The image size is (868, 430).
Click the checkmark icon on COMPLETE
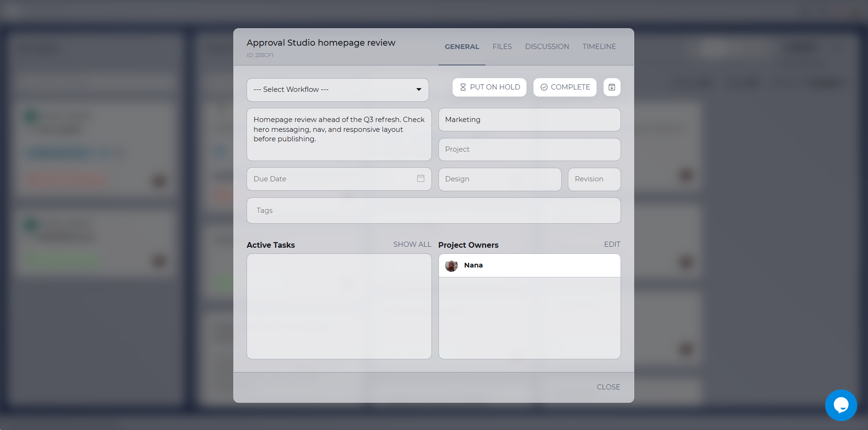coord(544,87)
